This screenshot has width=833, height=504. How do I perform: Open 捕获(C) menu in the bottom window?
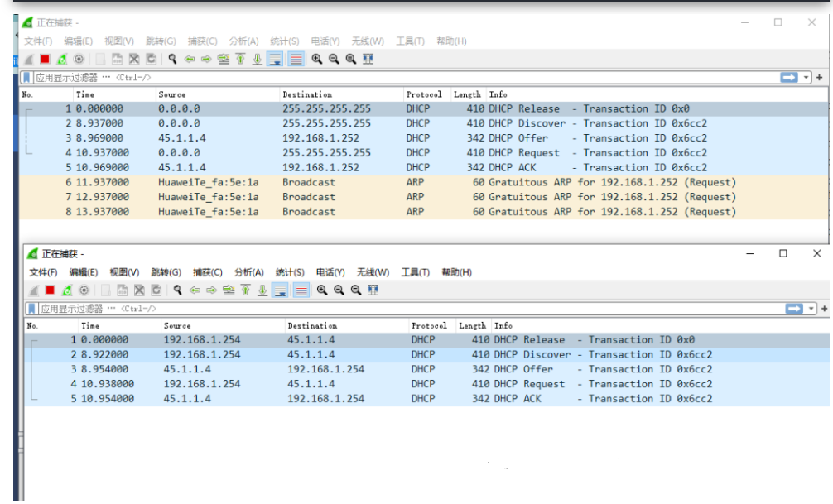pos(207,272)
